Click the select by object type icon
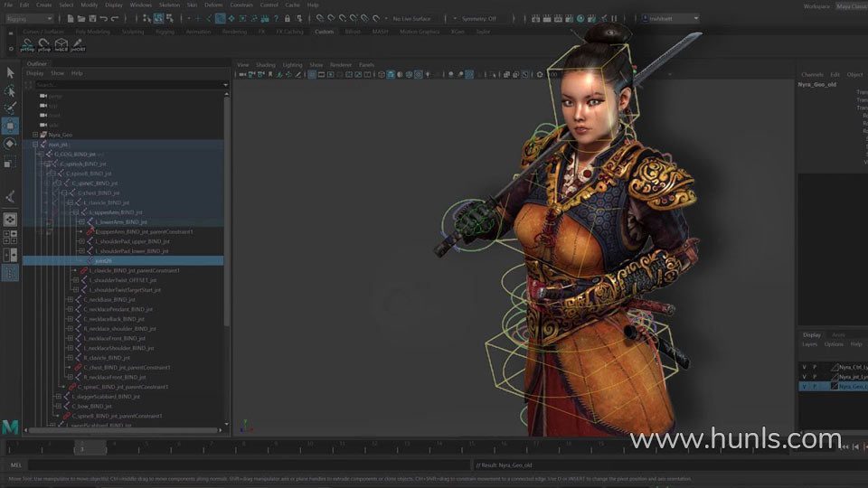The width and height of the screenshot is (868, 488). click(158, 19)
